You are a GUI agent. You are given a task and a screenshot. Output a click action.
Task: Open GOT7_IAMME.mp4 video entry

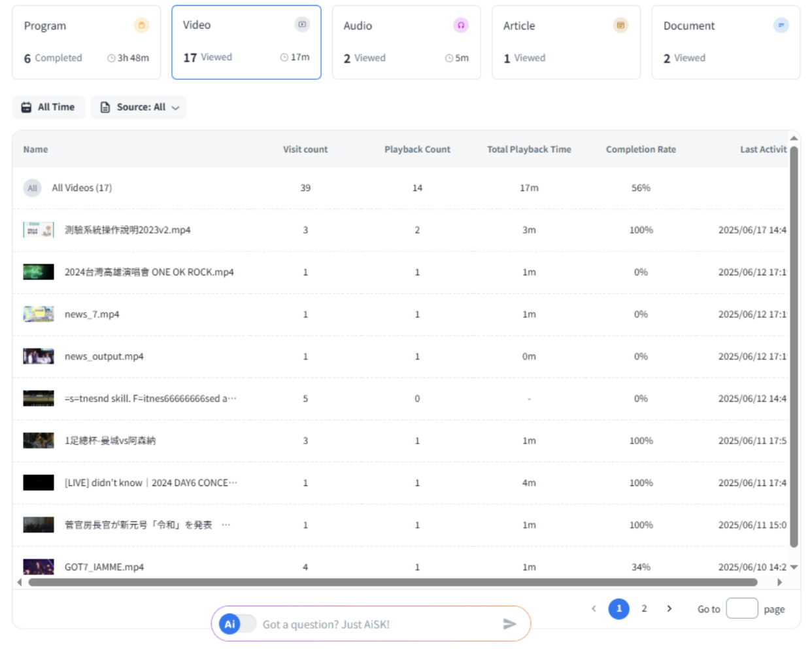point(104,567)
